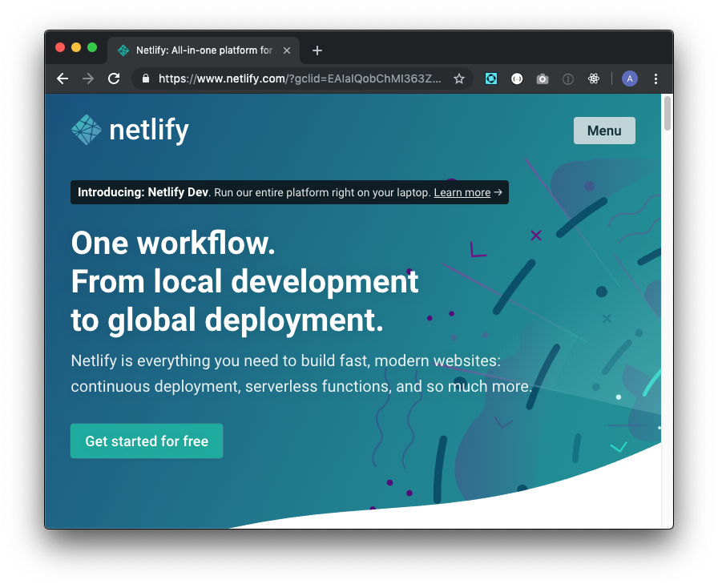Click the Netlify tab favicon
This screenshot has width=718, height=588.
tap(123, 50)
